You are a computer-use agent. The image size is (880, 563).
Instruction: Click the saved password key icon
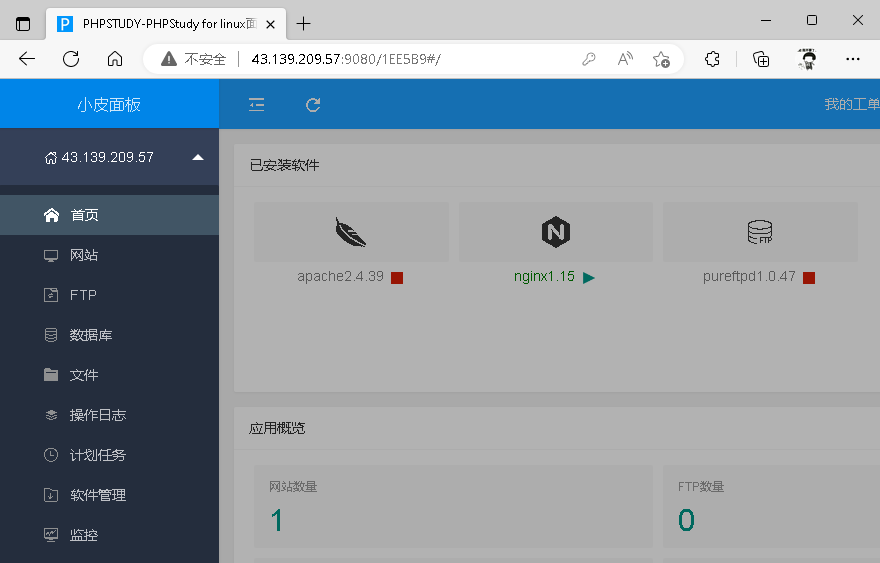point(589,59)
